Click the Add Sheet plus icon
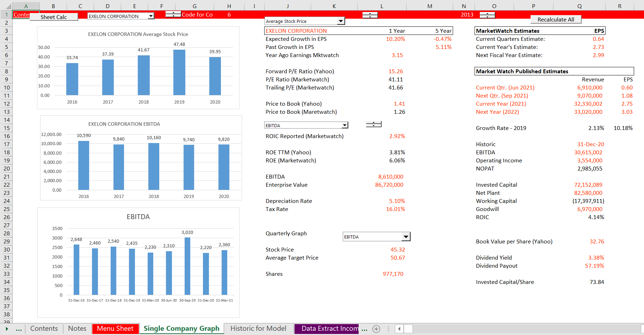Viewport: 644px width, 335px height. point(376,329)
